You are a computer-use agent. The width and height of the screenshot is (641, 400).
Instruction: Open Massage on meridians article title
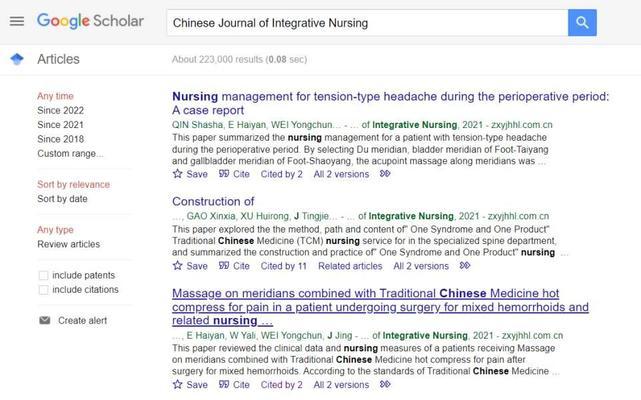click(380, 307)
